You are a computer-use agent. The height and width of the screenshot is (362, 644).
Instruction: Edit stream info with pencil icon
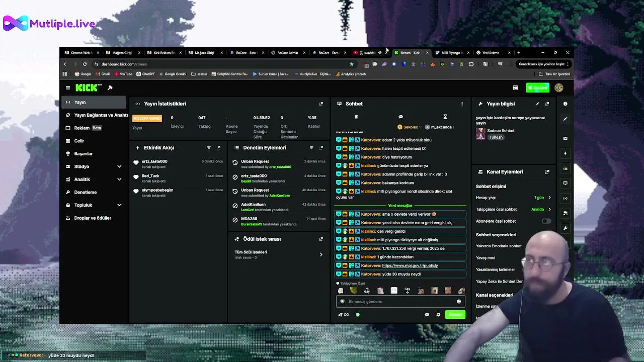click(x=537, y=104)
